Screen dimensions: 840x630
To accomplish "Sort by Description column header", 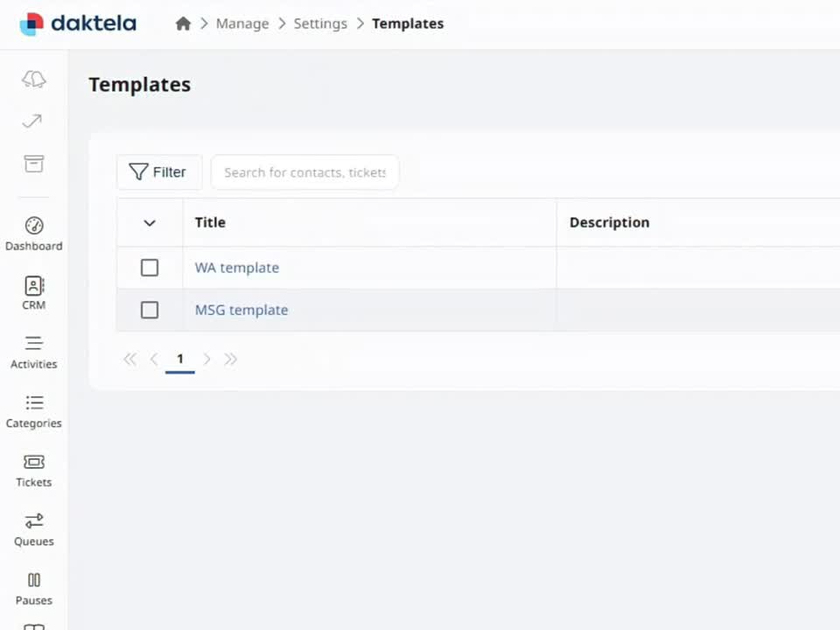I will point(609,222).
